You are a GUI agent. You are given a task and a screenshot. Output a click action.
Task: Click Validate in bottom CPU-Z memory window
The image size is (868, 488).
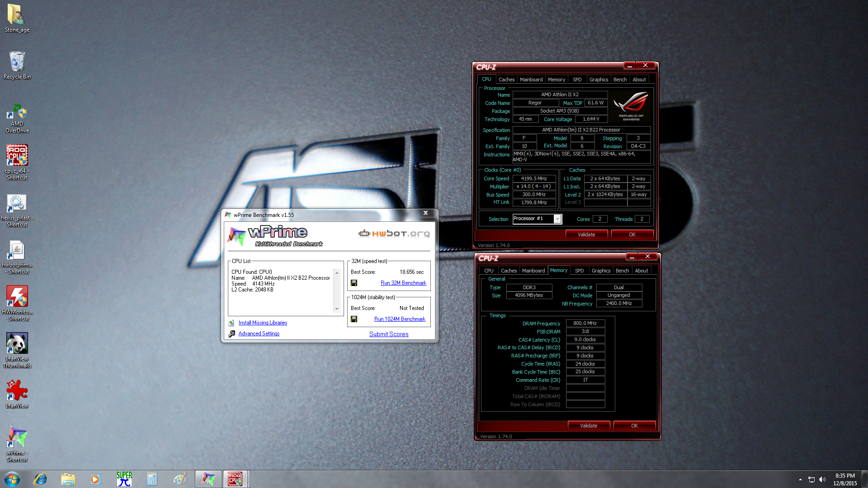point(589,426)
